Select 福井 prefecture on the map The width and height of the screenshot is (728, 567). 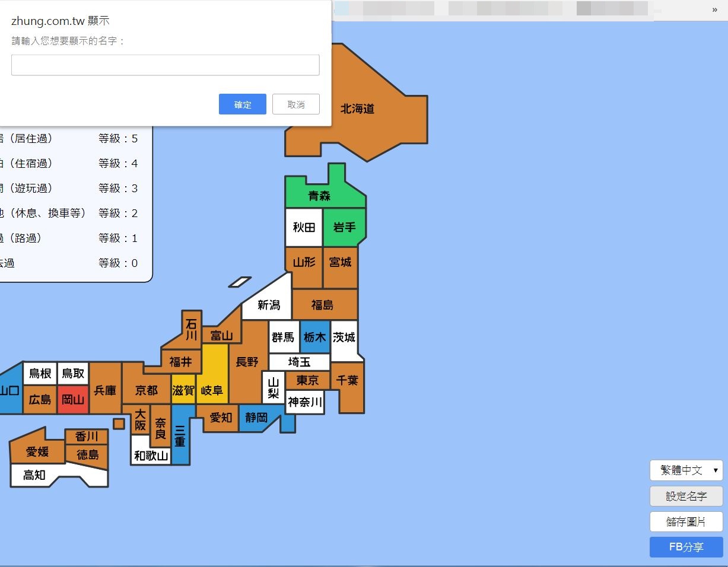(x=180, y=361)
